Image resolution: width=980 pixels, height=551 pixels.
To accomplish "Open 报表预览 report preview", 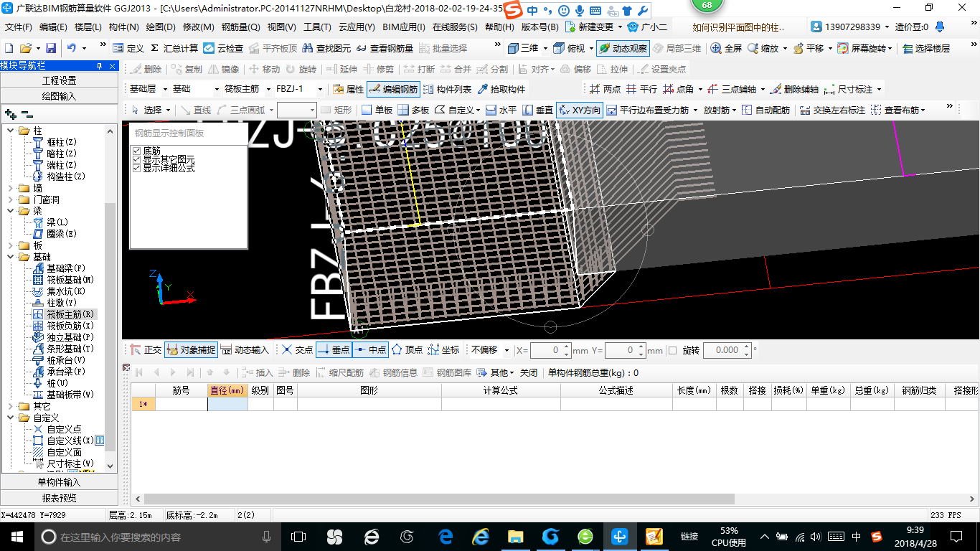I will pyautogui.click(x=59, y=498).
